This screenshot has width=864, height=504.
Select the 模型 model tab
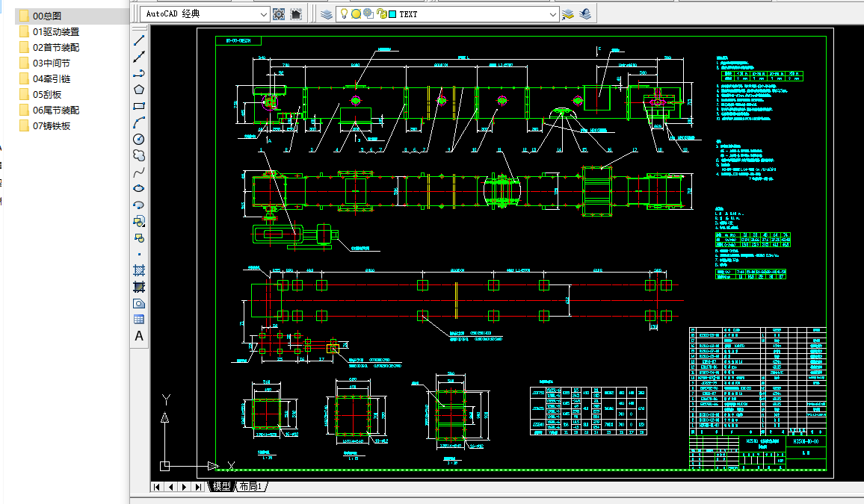pos(221,487)
